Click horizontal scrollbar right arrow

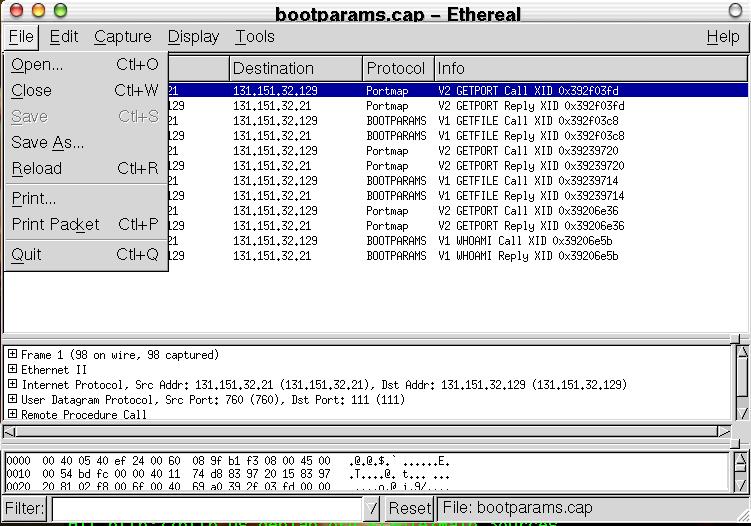pos(724,432)
